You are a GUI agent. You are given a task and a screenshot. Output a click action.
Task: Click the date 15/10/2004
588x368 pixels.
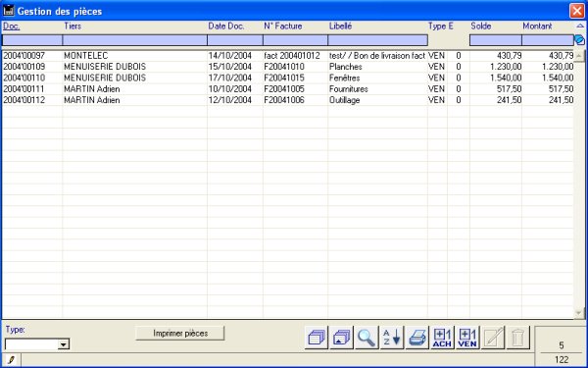pos(230,67)
